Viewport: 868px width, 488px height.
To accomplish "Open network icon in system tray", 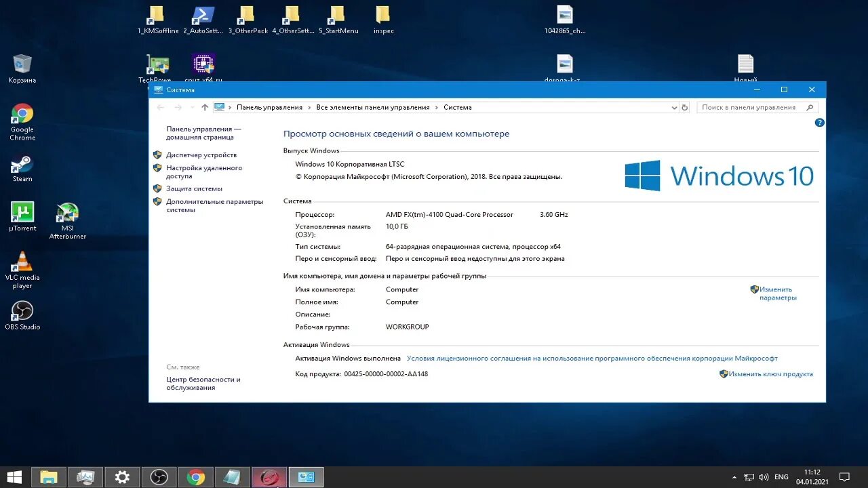I will coord(749,477).
